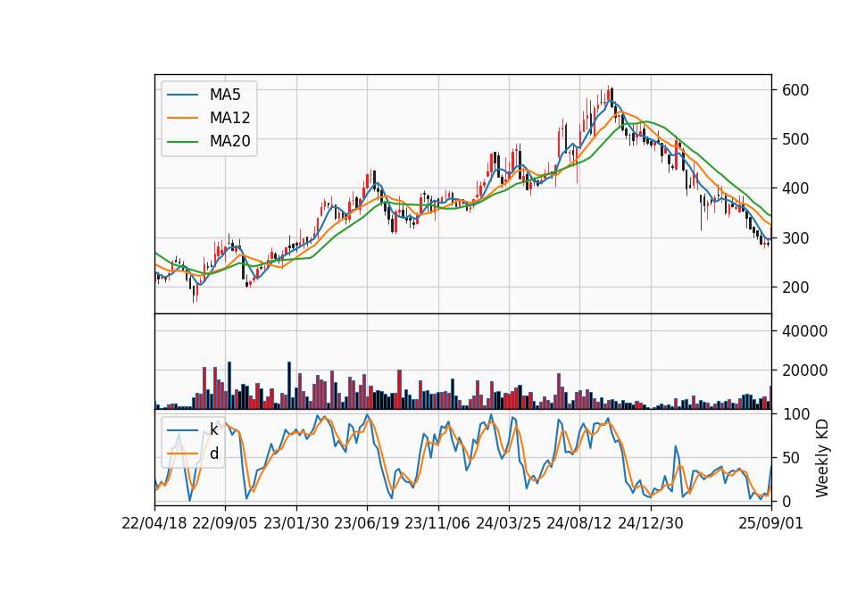
Task: Click the 200 price axis label
Action: point(795,287)
